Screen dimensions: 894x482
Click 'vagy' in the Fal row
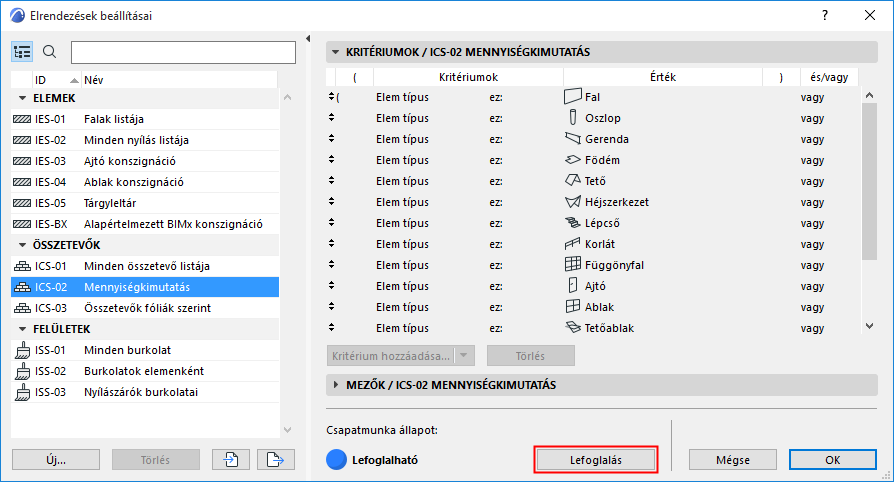click(812, 98)
